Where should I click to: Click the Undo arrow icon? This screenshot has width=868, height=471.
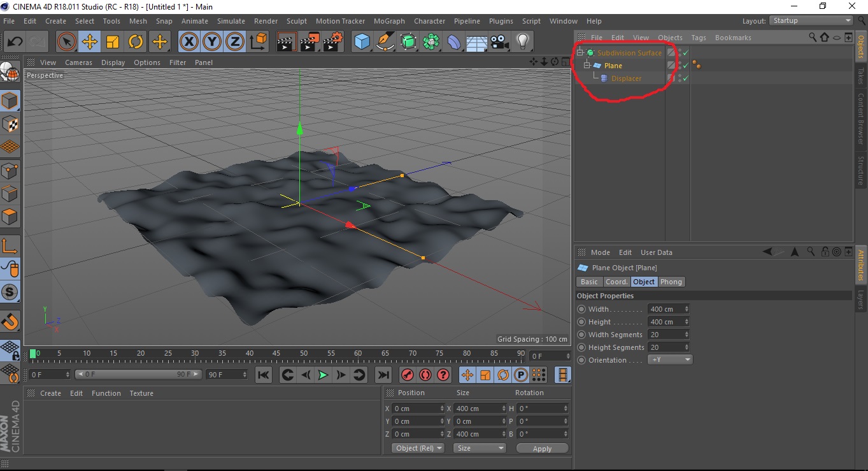(15, 42)
